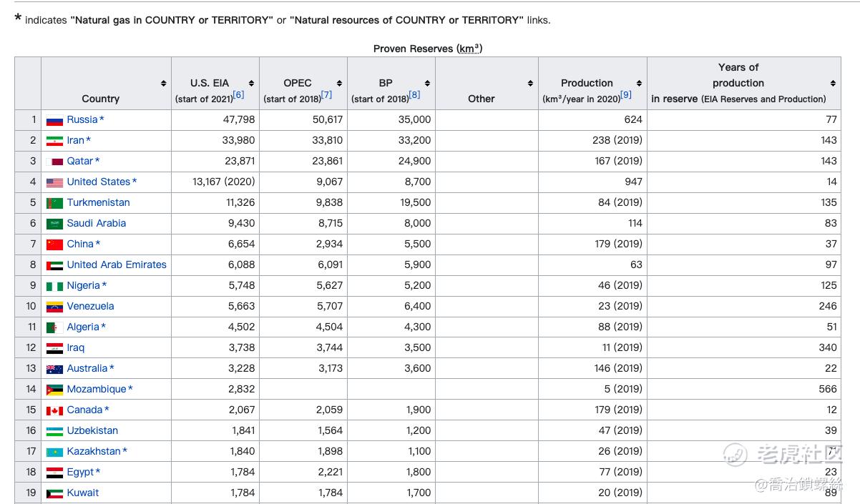Go to the Turkmenistan article link
This screenshot has height=504, width=860.
[x=99, y=202]
